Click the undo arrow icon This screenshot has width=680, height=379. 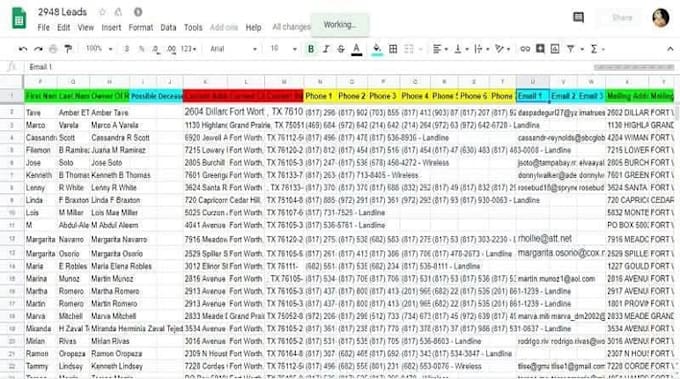pyautogui.click(x=23, y=49)
